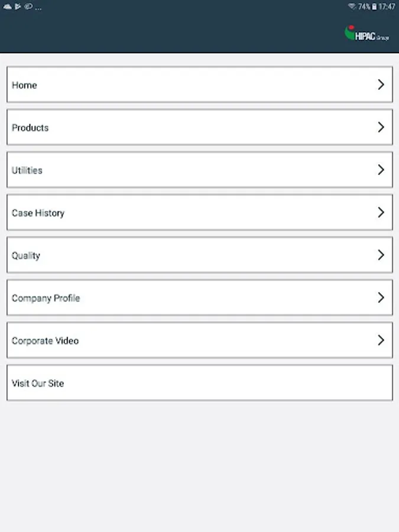Tap the HIPAC Group logo
Viewport: 399px width, 532px height.
coord(366,33)
